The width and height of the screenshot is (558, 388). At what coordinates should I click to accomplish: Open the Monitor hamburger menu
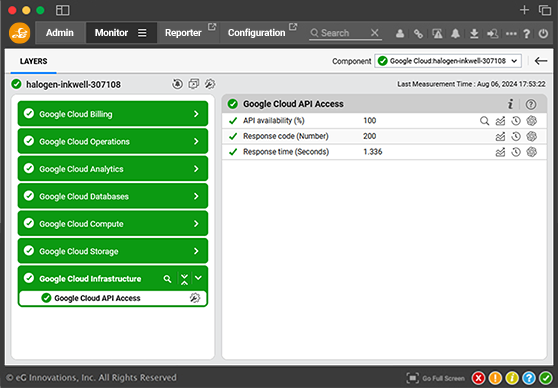[x=142, y=33]
